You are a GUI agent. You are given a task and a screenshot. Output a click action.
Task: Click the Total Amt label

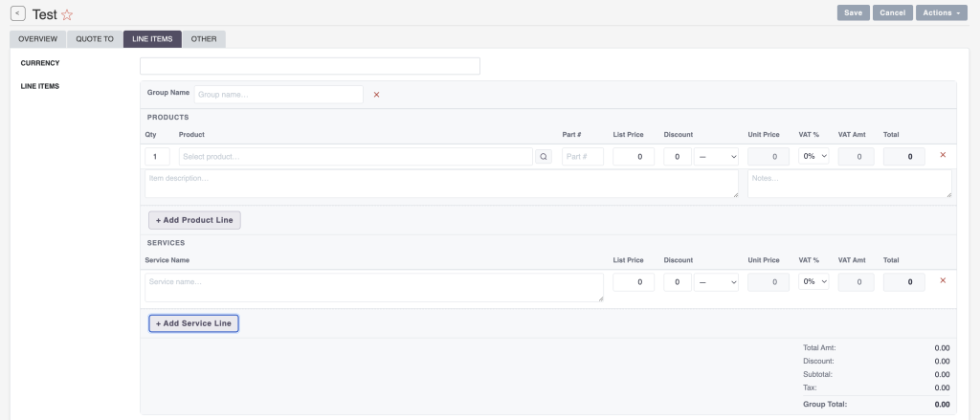[819, 347]
